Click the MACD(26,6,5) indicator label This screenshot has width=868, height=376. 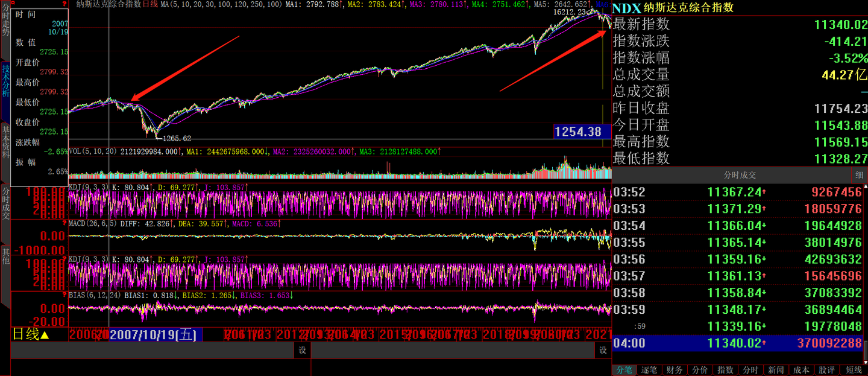coord(93,223)
